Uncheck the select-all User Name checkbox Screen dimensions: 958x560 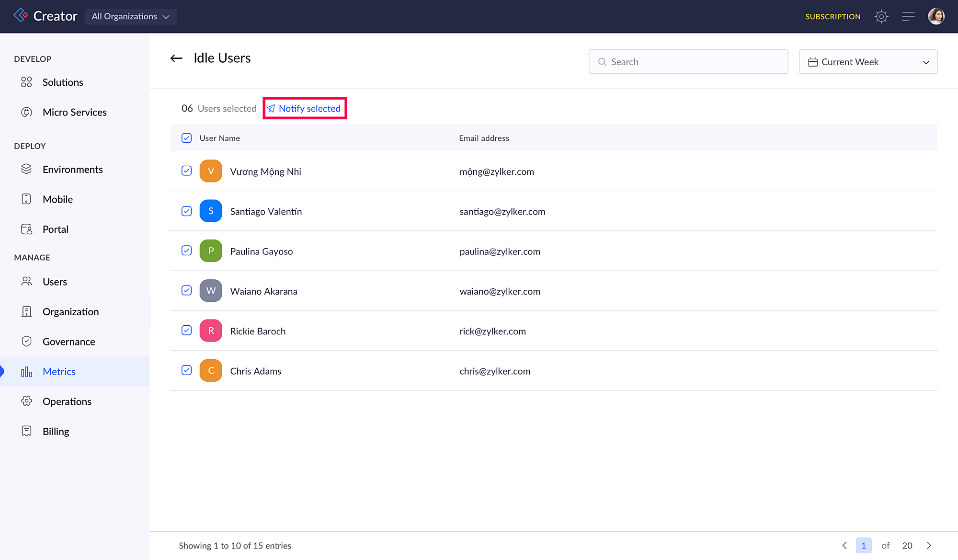(x=187, y=138)
